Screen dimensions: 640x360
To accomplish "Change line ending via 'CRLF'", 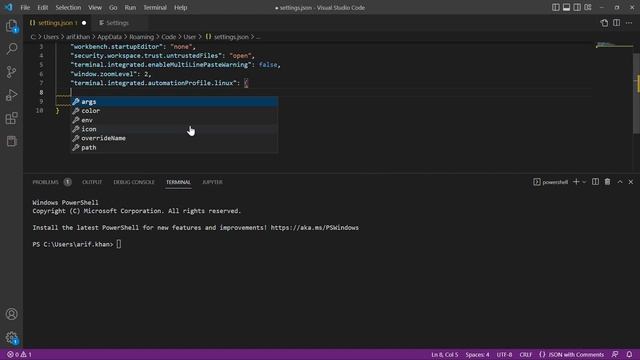I will 525,354.
